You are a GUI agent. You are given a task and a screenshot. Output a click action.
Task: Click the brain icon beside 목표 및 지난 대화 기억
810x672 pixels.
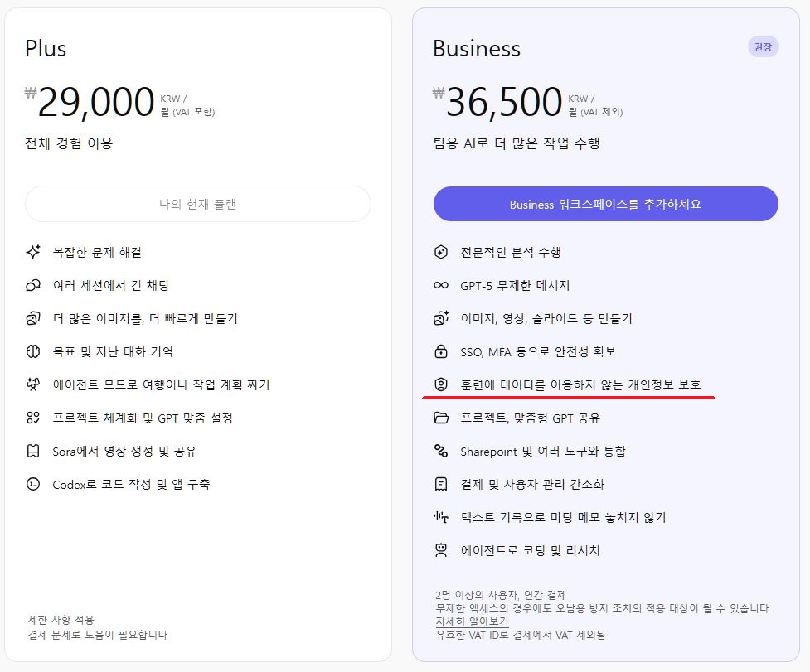pyautogui.click(x=33, y=351)
